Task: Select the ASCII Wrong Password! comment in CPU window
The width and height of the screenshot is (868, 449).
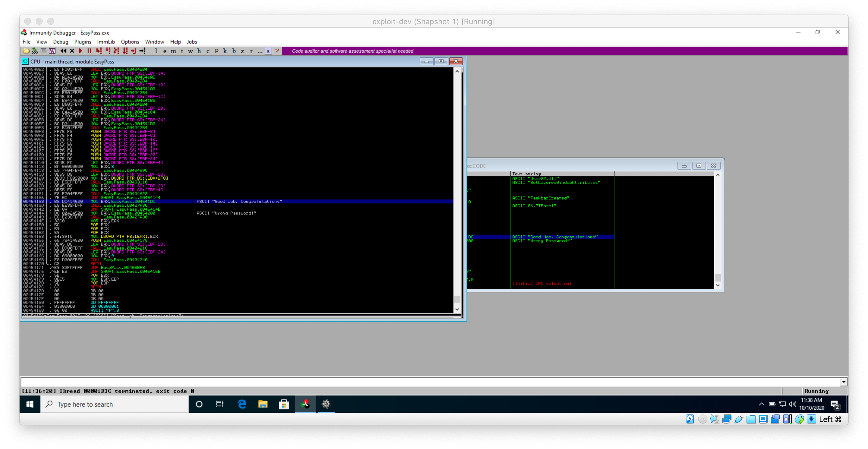Action: 226,213
